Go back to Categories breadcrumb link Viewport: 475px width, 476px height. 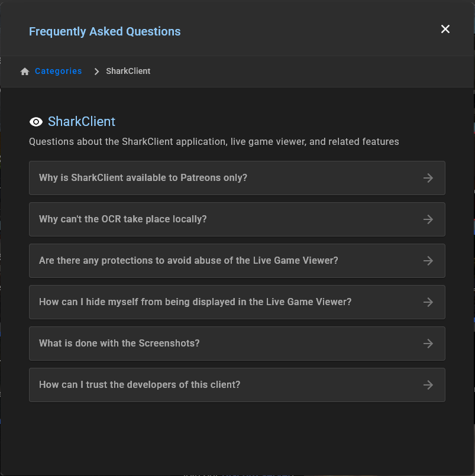point(58,71)
